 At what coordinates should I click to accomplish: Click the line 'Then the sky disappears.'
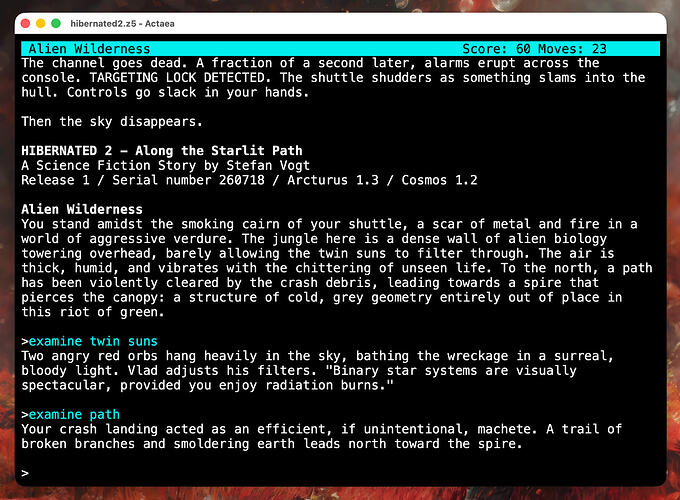[x=112, y=121]
